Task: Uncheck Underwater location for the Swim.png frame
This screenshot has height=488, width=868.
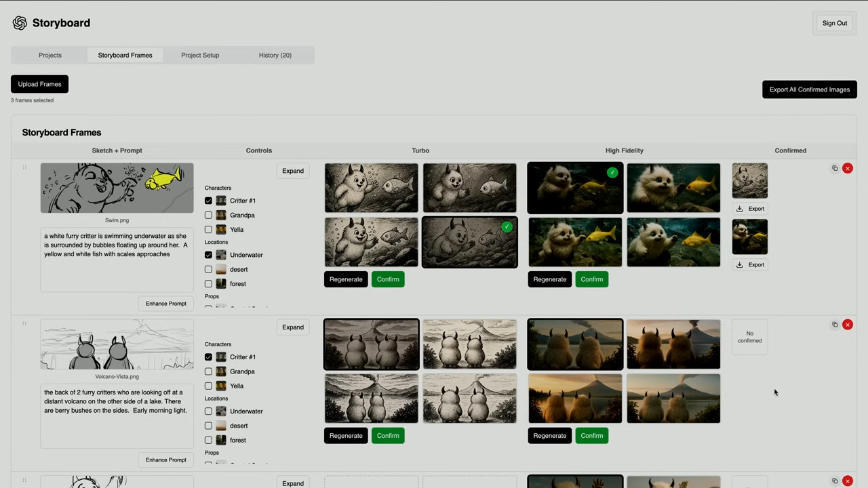Action: click(208, 255)
